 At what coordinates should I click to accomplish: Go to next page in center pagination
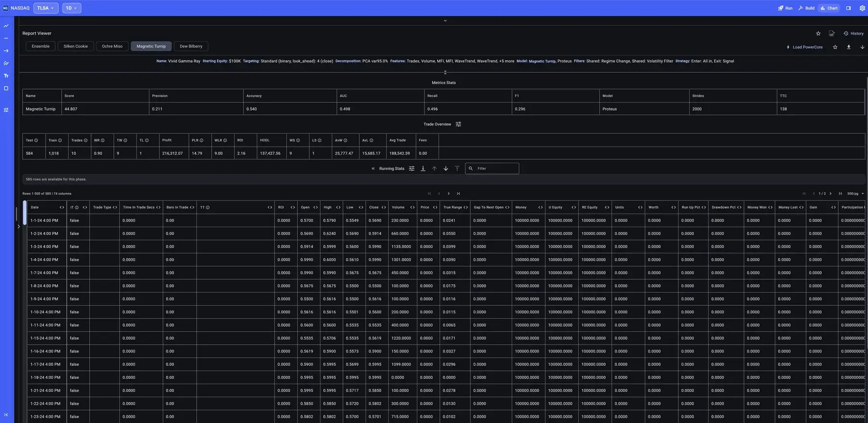pyautogui.click(x=448, y=193)
